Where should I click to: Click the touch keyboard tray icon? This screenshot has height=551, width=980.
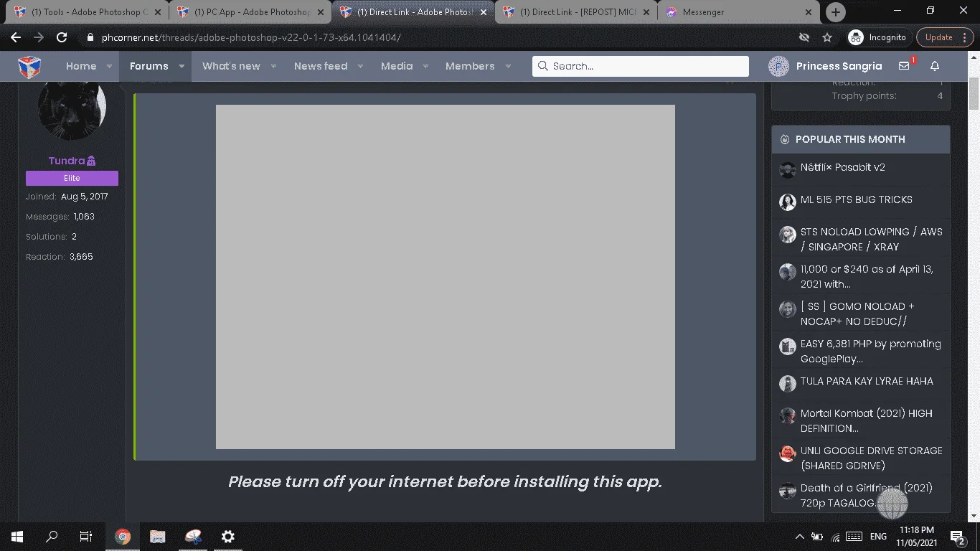[854, 537]
